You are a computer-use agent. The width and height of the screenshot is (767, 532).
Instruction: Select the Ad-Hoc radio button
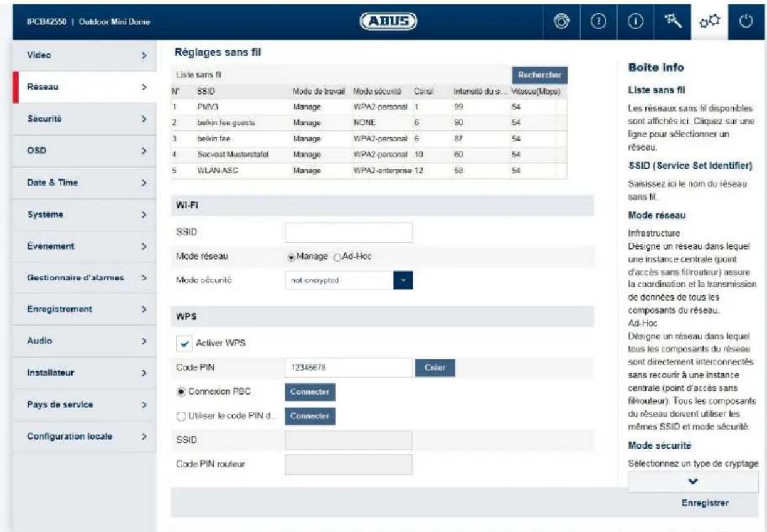337,257
